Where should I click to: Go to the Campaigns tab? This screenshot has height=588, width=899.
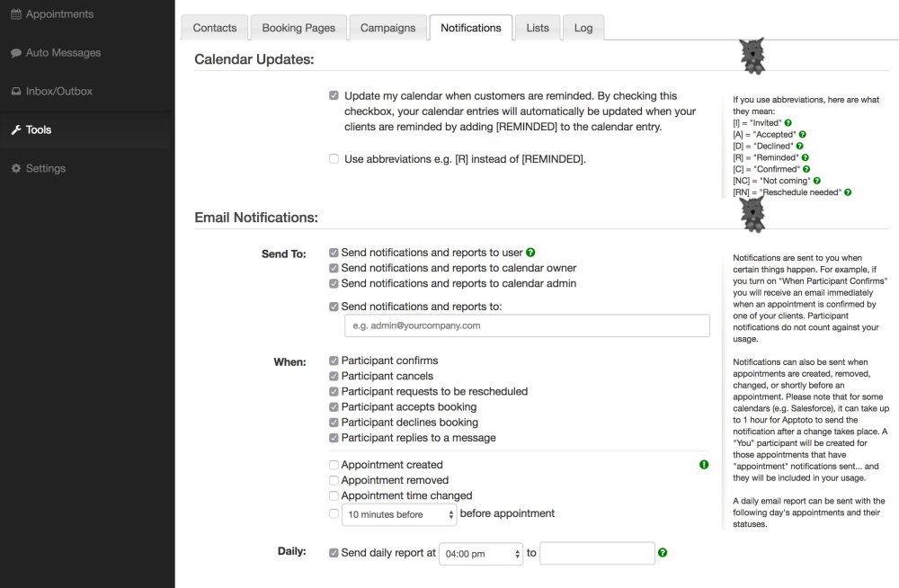[x=387, y=28]
